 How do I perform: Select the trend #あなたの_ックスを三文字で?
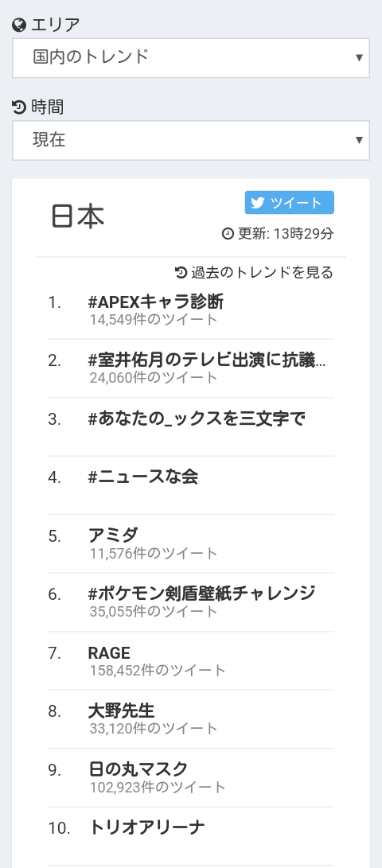click(x=197, y=419)
